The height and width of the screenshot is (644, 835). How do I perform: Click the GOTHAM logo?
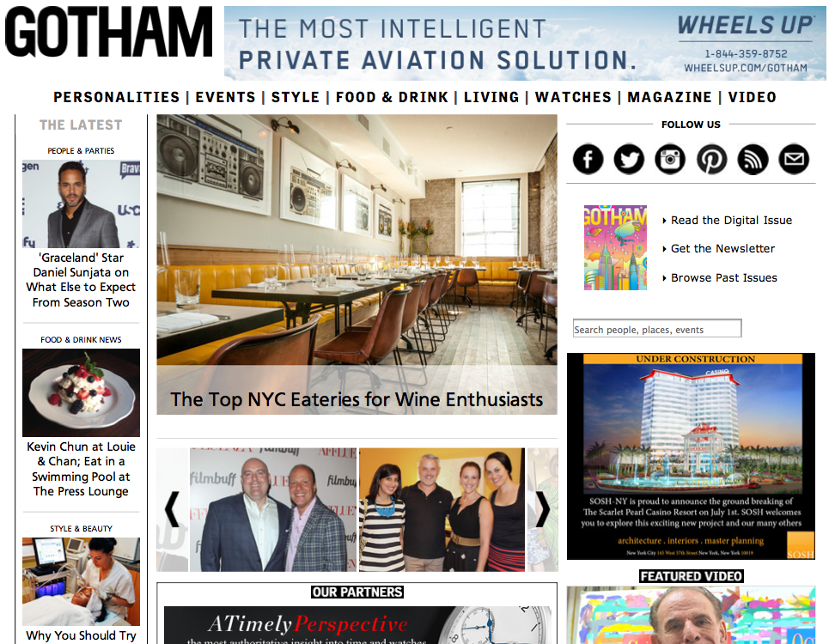coord(108,32)
